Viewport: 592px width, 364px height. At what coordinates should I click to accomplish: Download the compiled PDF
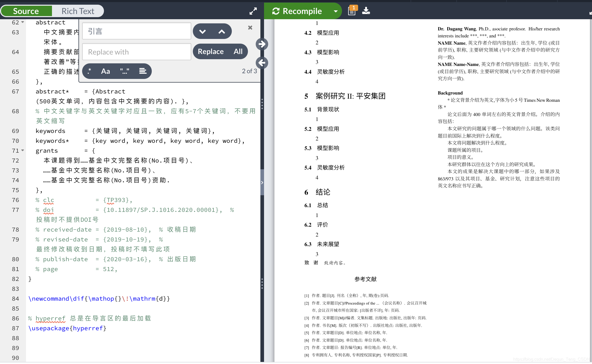pos(366,11)
